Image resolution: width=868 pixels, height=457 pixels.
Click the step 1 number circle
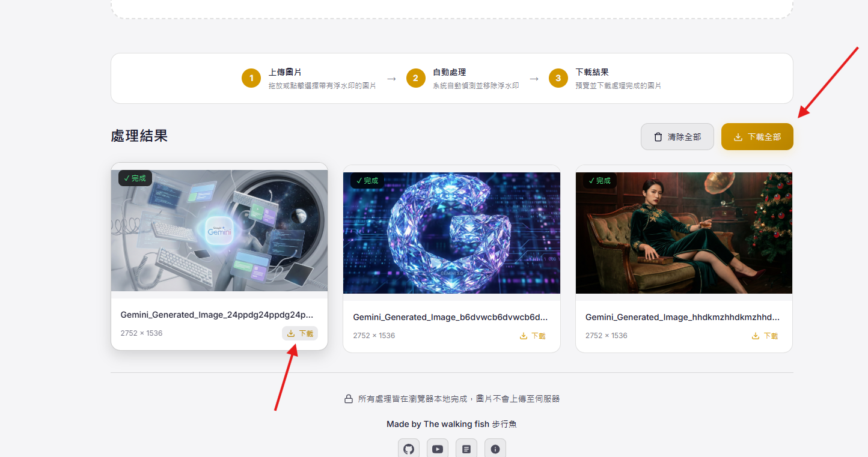[251, 78]
